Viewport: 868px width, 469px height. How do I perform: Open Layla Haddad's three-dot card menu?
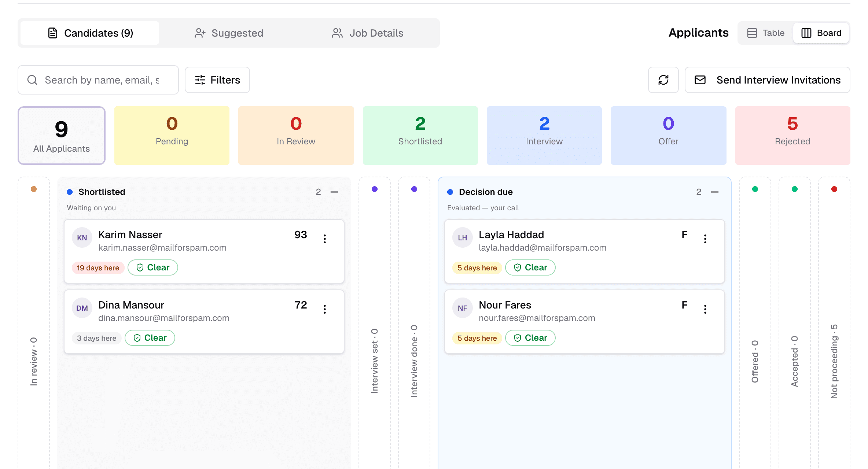point(705,239)
